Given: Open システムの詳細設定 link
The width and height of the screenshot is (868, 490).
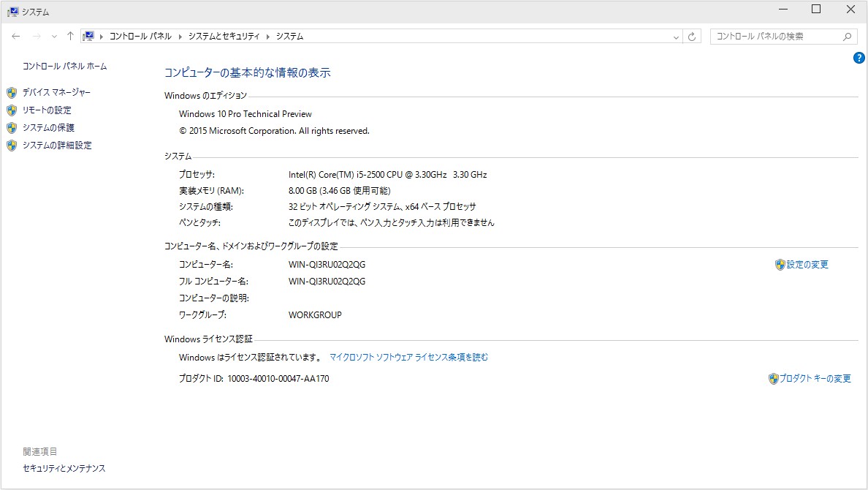Looking at the screenshot, I should click(57, 146).
